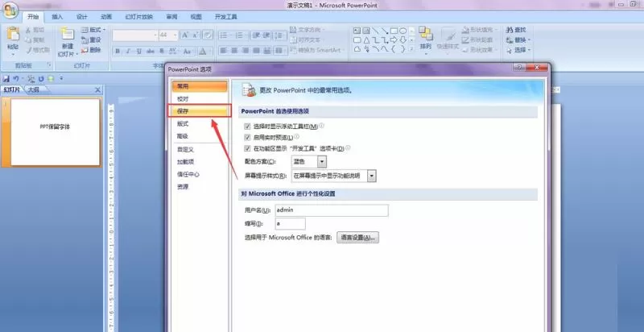This screenshot has height=332, width=644.
Task: Select the triangle shape in the shapes gallery
Action: coord(366,40)
